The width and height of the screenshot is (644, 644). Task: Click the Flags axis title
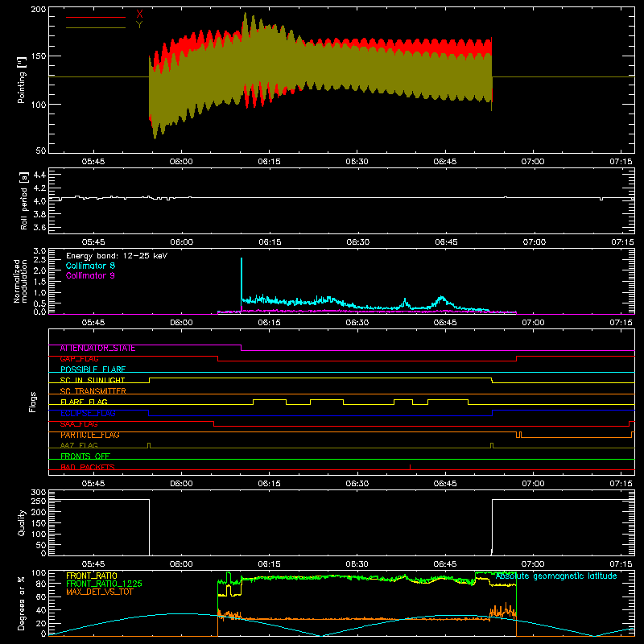pos(32,402)
